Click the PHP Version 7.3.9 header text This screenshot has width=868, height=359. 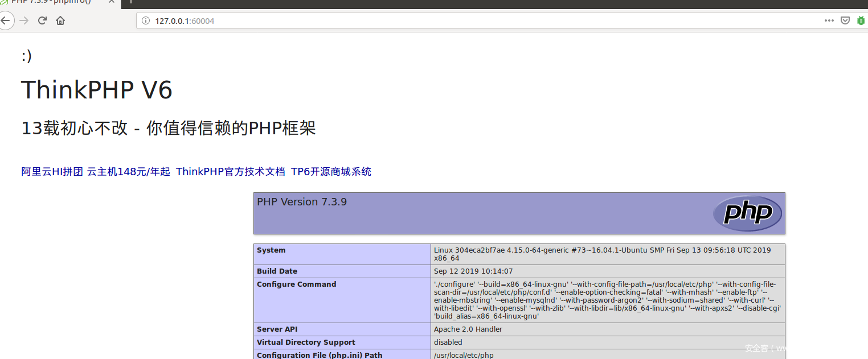tap(302, 202)
